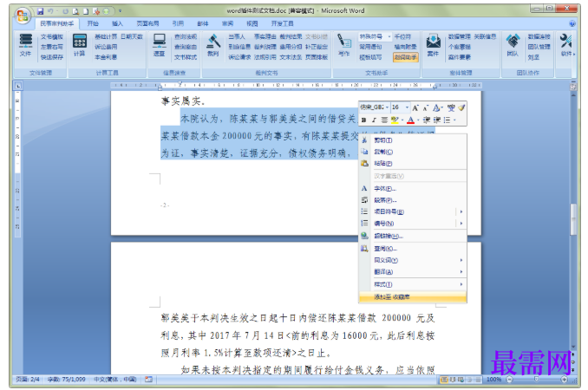Click the ruler tab selector box
This screenshot has height=390, width=588.
18,86
